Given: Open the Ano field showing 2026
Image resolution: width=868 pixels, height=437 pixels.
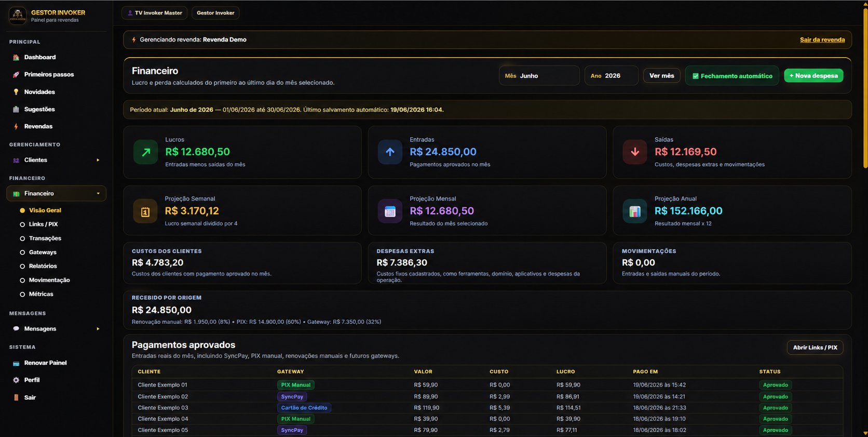Looking at the screenshot, I should [x=612, y=76].
